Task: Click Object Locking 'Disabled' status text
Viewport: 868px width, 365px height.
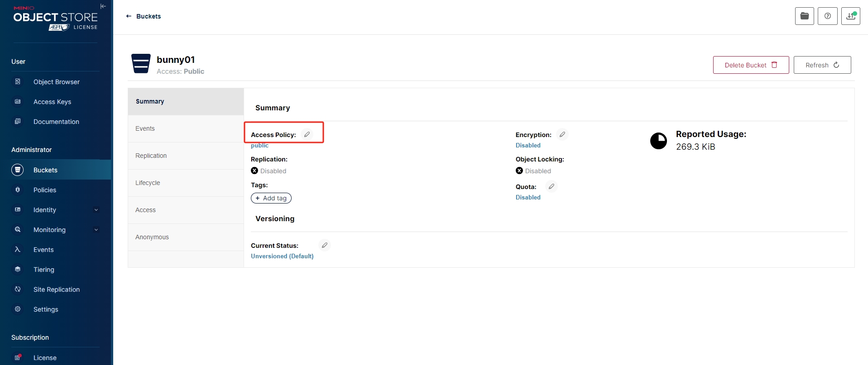Action: click(538, 171)
